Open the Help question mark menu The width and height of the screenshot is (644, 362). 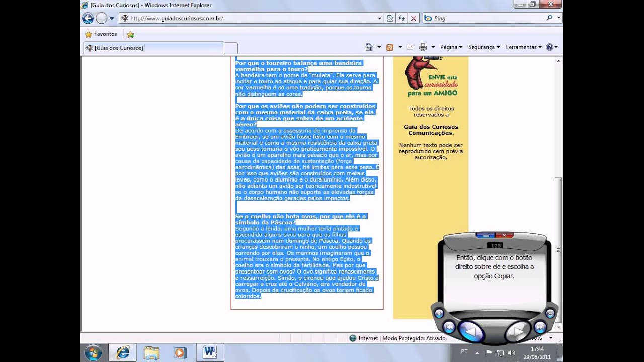point(552,47)
